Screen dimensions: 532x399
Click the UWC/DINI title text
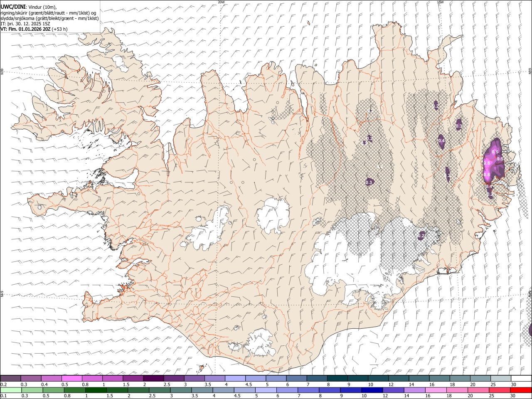tap(12, 6)
